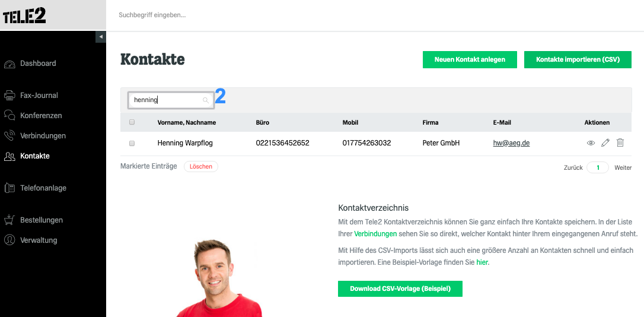Image resolution: width=644 pixels, height=317 pixels.
Task: Click Weiter pagination link
Action: click(623, 168)
